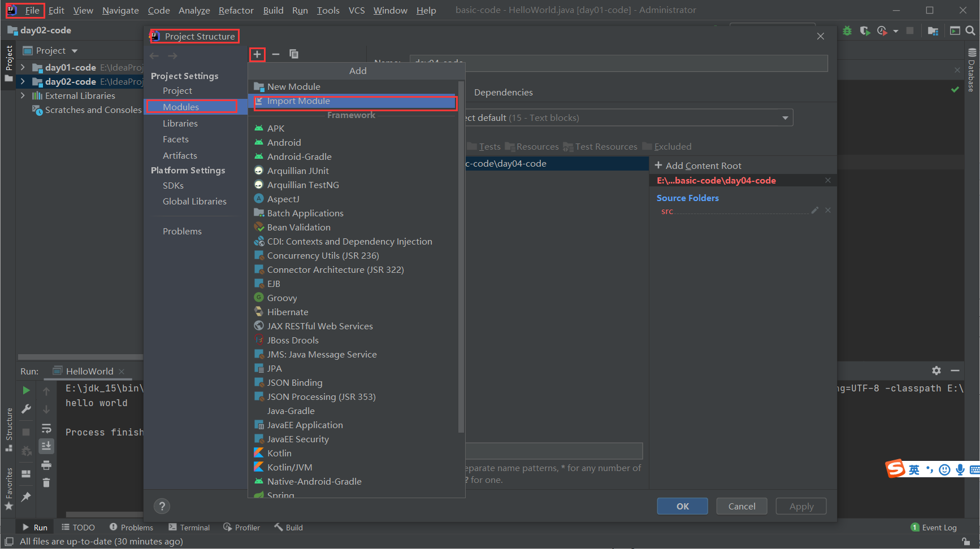The image size is (980, 549).
Task: Click the Apply button
Action: tap(801, 506)
